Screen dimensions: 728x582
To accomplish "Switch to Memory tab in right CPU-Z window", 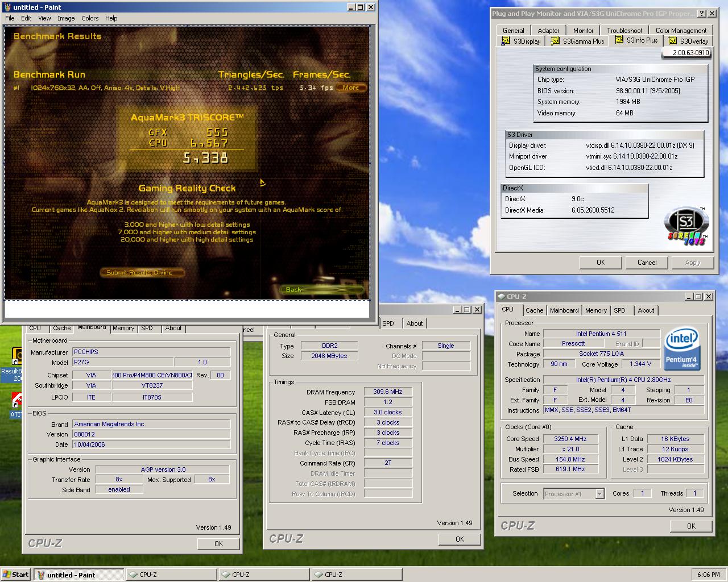I will (595, 310).
